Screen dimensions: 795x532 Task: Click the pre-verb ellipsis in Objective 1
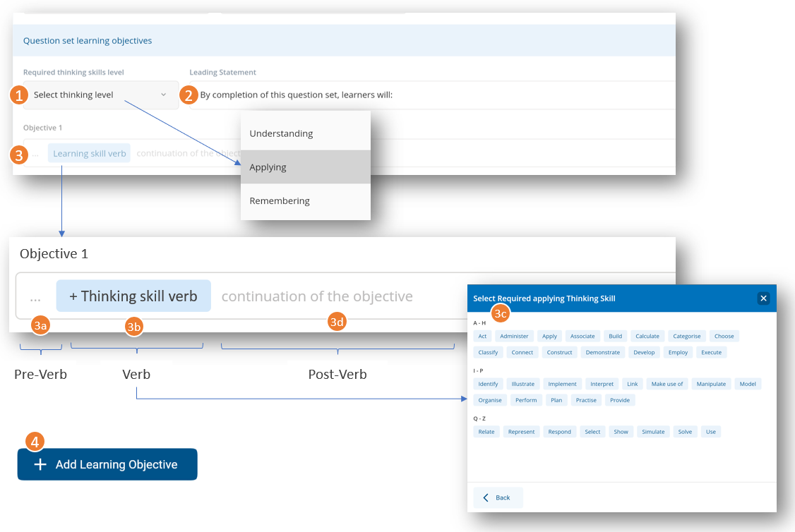click(35, 297)
